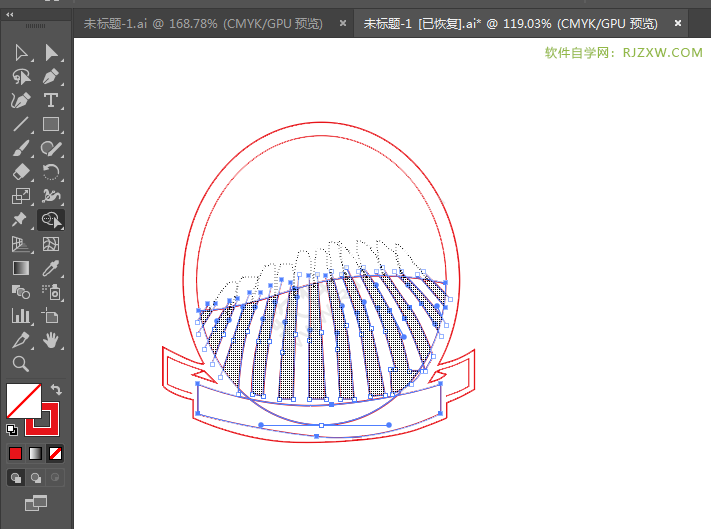
Task: Choose the Eraser tool
Action: [21, 172]
